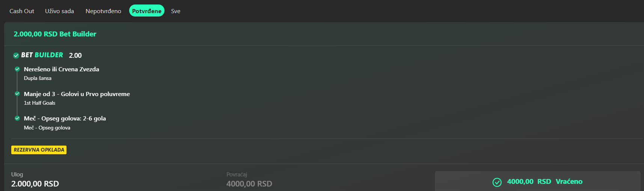Select the Nepotvrđeno tab

103,11
